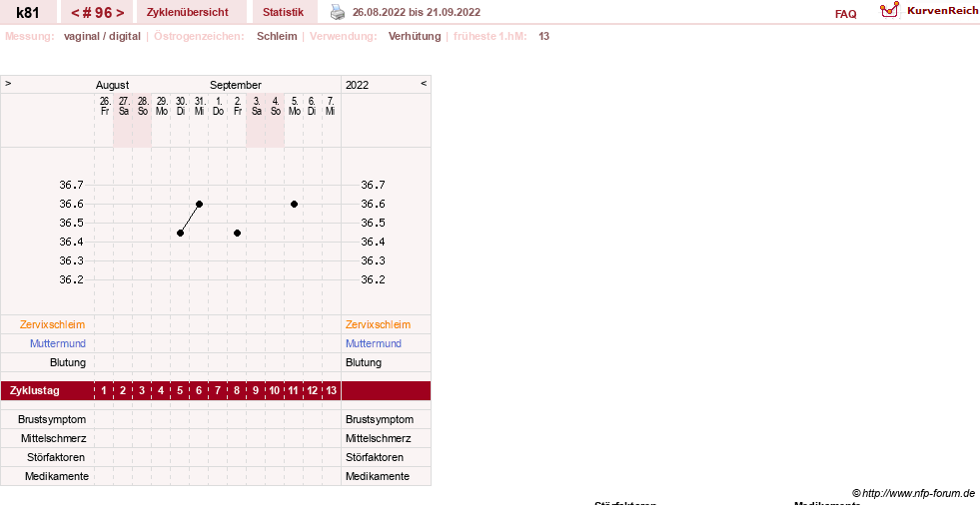Click the printer icon
Screen dimensions: 980x505
338,12
